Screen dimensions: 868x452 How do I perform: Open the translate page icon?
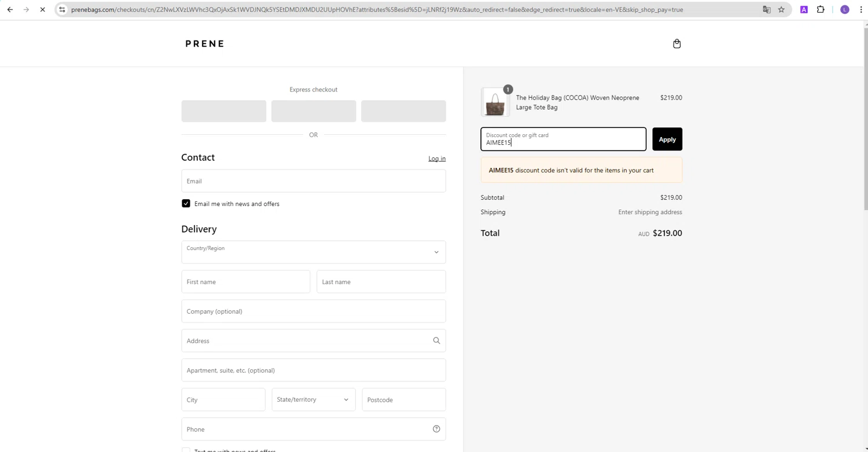[x=767, y=10]
